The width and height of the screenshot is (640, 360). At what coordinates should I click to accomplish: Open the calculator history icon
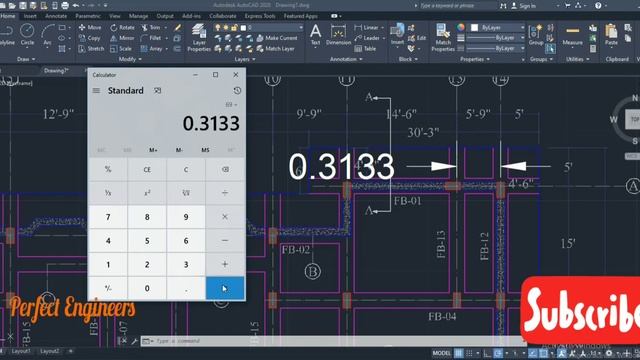pos(237,91)
